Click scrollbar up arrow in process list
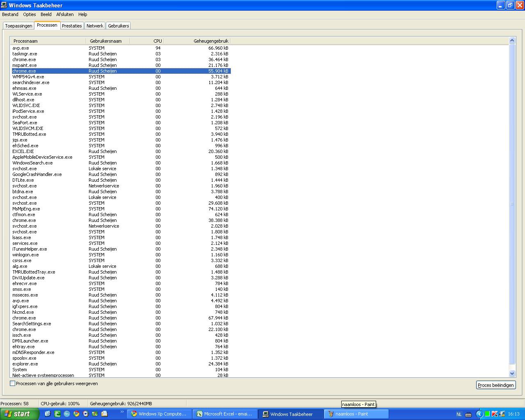The width and height of the screenshot is (525, 420). coord(512,40)
